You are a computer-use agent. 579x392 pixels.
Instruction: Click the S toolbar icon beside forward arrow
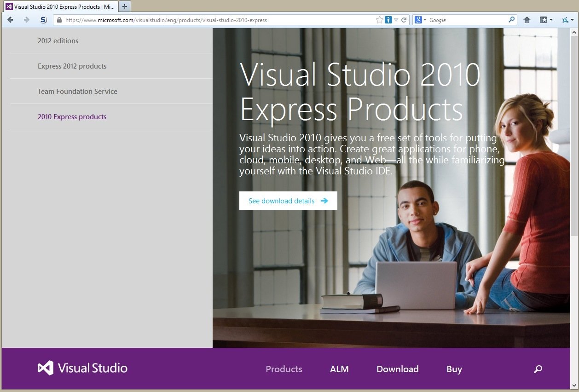click(43, 20)
